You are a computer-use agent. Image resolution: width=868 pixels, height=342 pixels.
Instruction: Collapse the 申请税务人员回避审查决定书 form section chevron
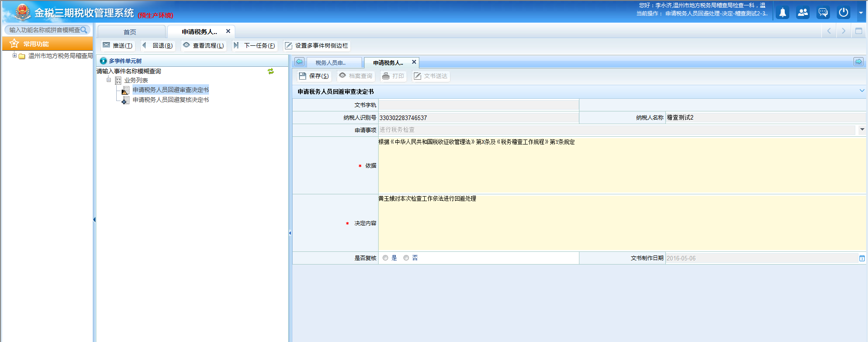pyautogui.click(x=862, y=91)
